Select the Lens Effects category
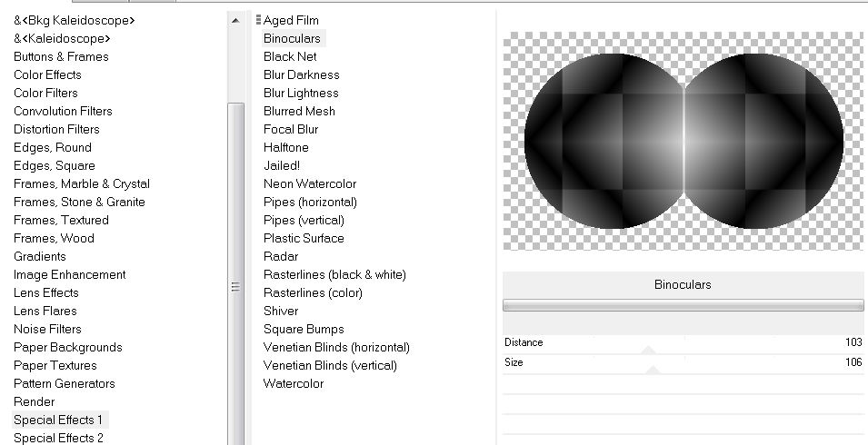 pos(46,293)
